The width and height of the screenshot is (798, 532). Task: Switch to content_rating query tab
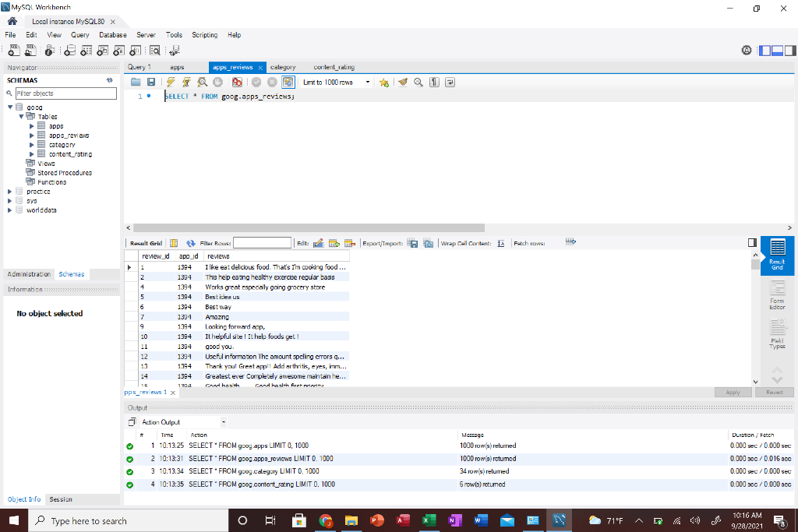(x=334, y=67)
